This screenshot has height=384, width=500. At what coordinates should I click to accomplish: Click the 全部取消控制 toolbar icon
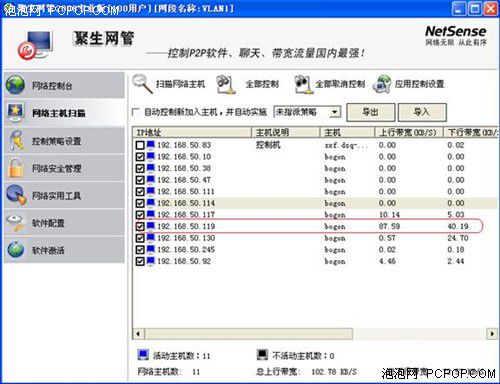pyautogui.click(x=303, y=84)
